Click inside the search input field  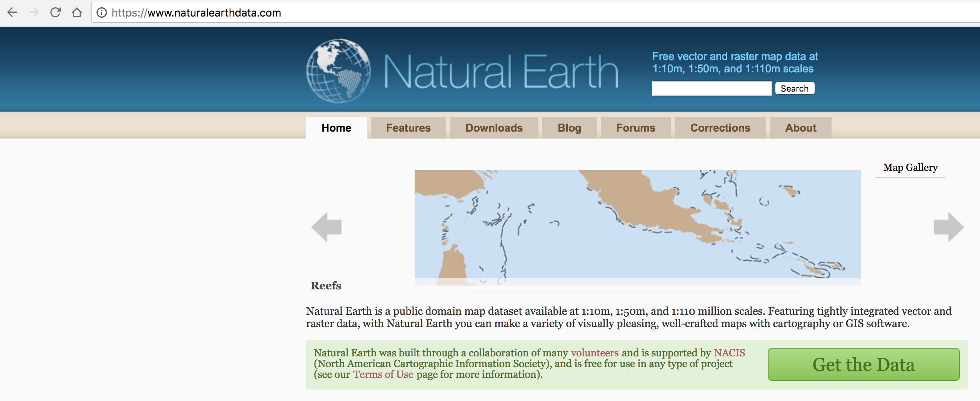click(x=712, y=89)
